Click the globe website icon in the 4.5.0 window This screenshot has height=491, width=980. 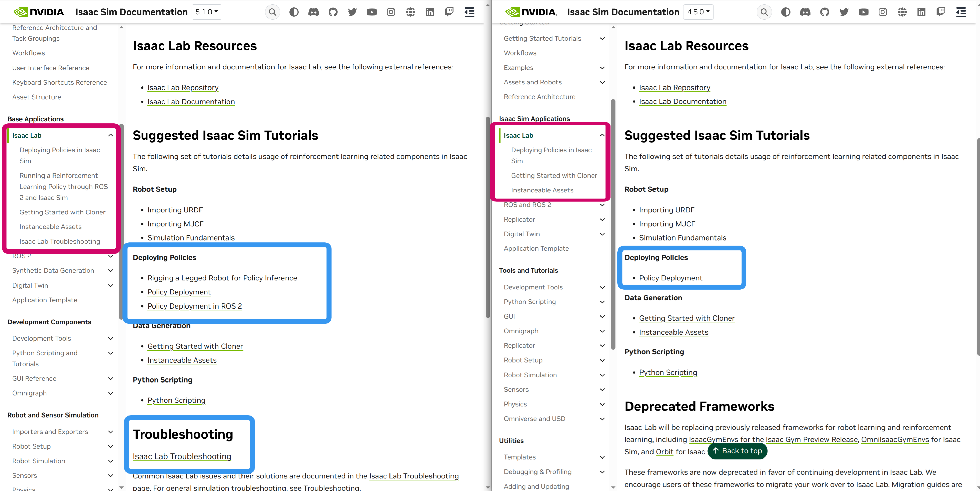[902, 12]
